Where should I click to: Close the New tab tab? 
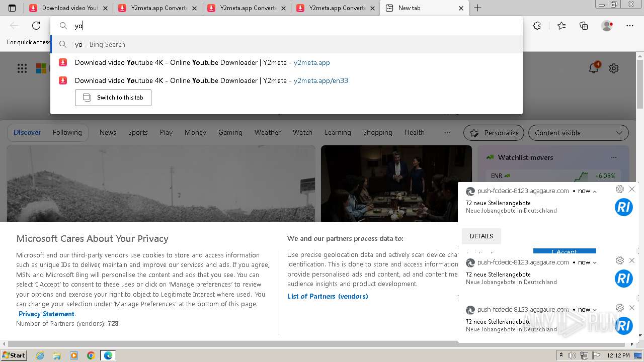[461, 8]
